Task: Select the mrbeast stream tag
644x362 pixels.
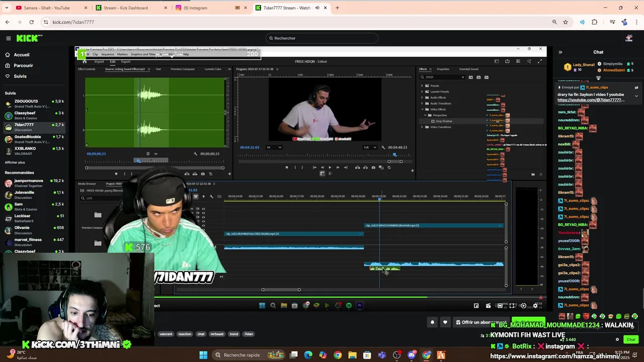Action: click(x=217, y=334)
